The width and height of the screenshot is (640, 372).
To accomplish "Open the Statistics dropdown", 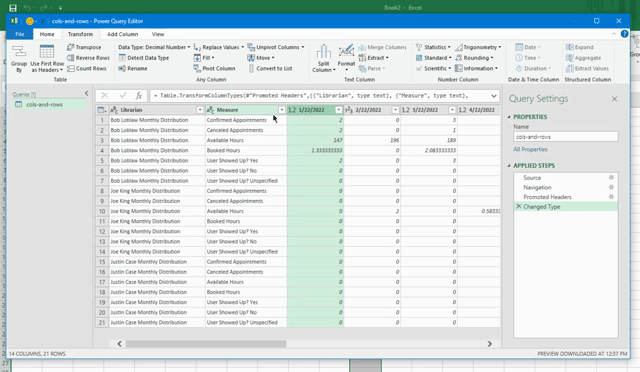I will pyautogui.click(x=433, y=47).
